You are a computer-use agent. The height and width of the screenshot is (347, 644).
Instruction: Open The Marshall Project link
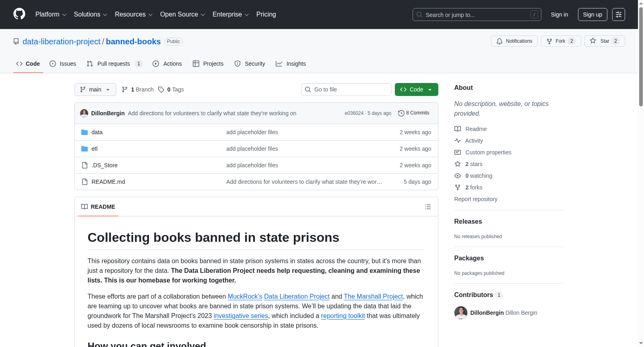point(373,297)
